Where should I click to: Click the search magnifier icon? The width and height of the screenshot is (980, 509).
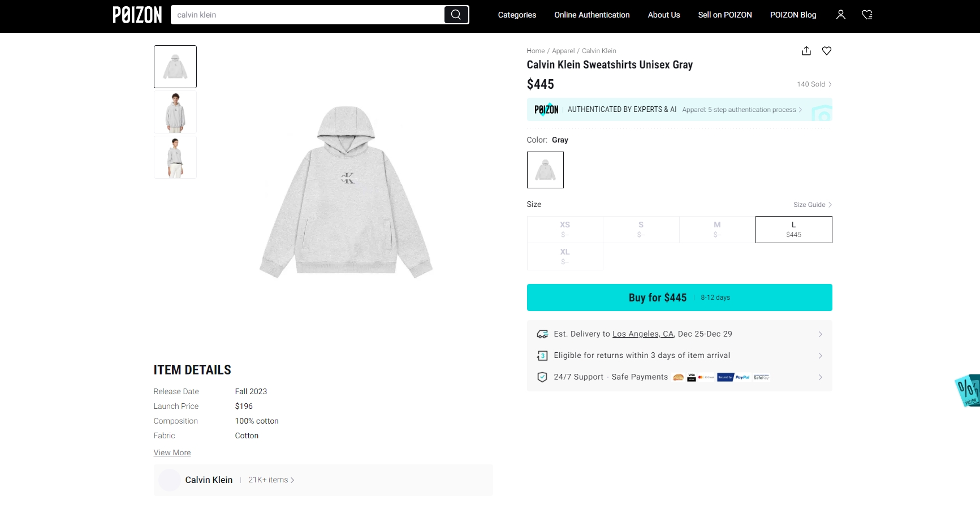click(x=456, y=15)
